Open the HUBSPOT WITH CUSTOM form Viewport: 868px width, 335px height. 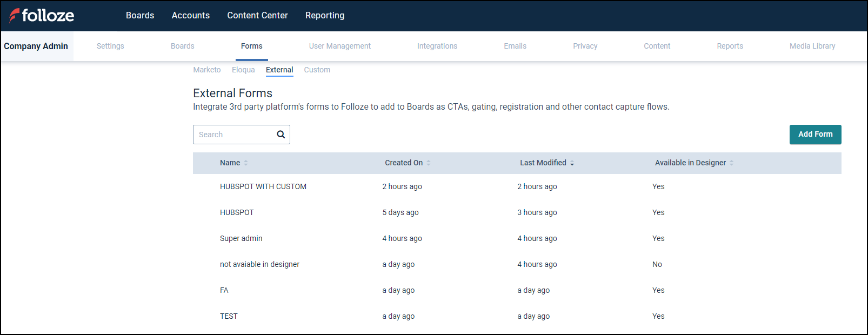[263, 187]
